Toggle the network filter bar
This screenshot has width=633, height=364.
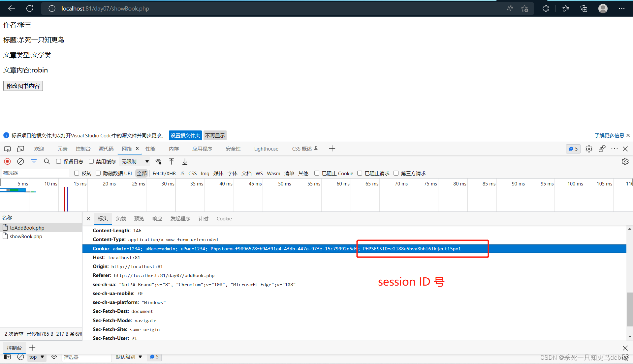point(34,161)
